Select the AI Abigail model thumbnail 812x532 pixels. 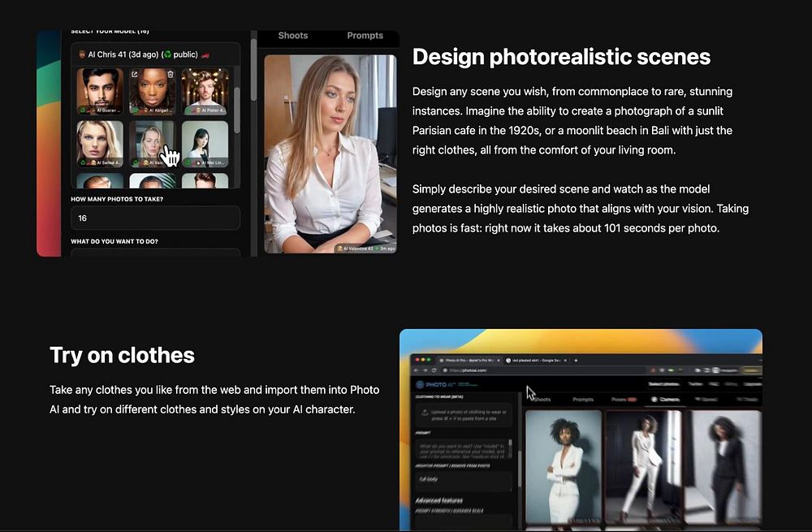pyautogui.click(x=153, y=91)
